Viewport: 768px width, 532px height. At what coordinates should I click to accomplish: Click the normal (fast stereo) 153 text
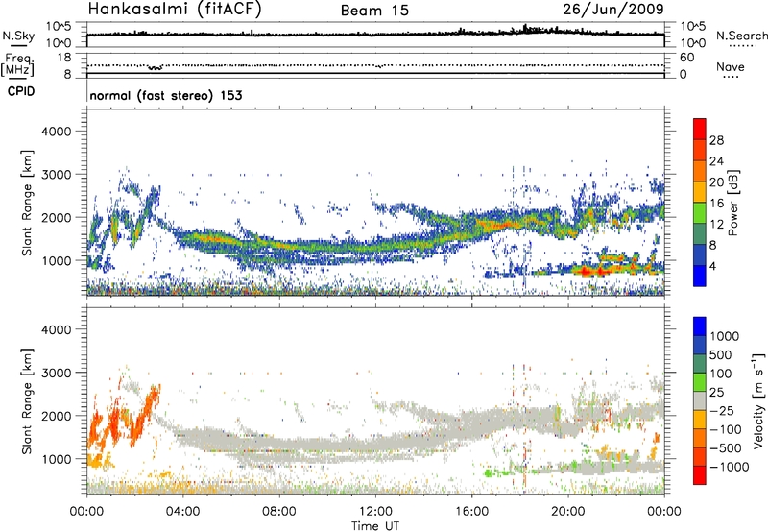[x=166, y=95]
